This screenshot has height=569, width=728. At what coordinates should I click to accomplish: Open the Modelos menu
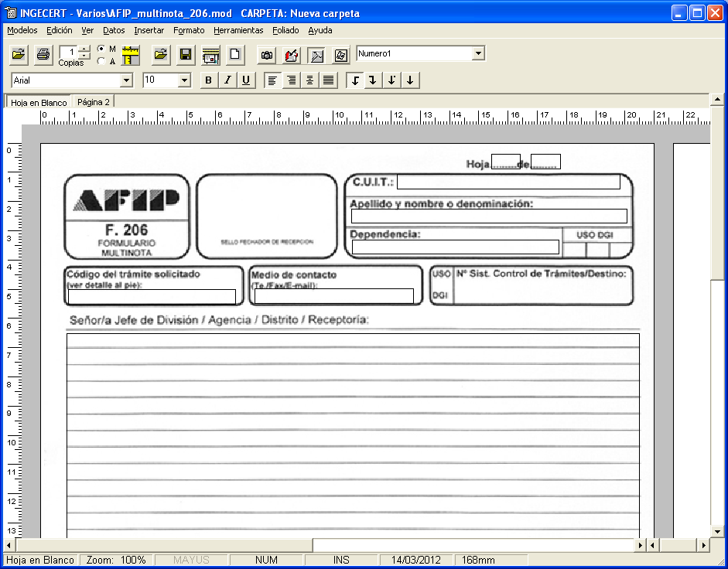pyautogui.click(x=22, y=30)
